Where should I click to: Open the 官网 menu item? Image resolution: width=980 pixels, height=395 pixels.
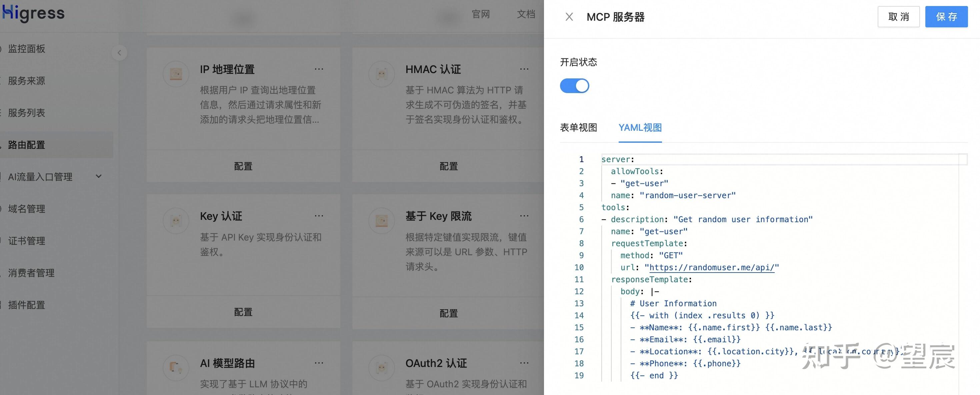pyautogui.click(x=481, y=14)
